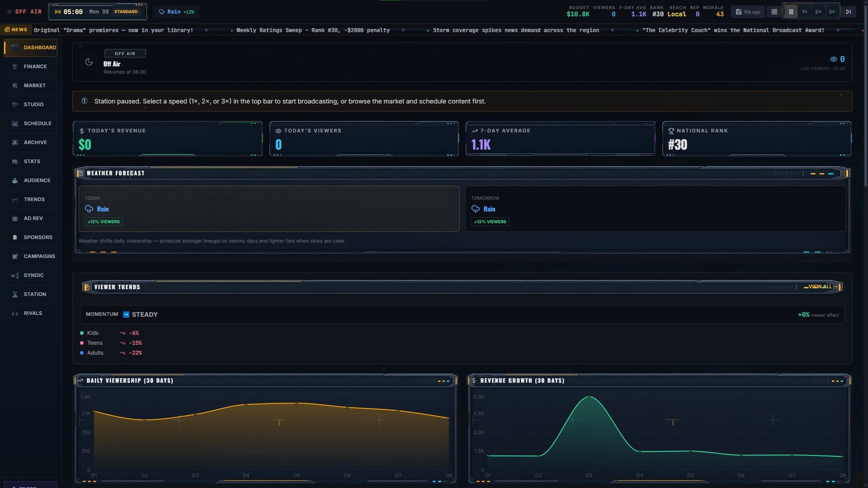The image size is (868, 488).
Task: Open the Audience page
Action: tap(31, 180)
